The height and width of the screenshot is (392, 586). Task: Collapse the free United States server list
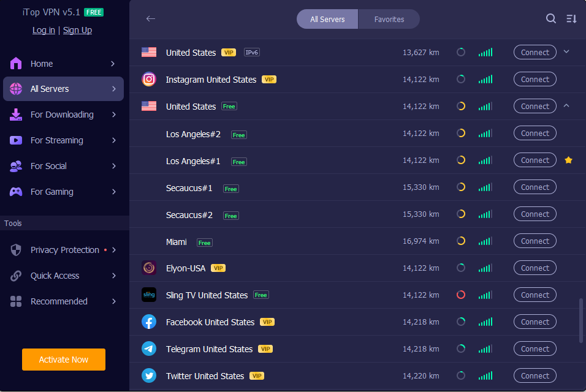(x=566, y=106)
